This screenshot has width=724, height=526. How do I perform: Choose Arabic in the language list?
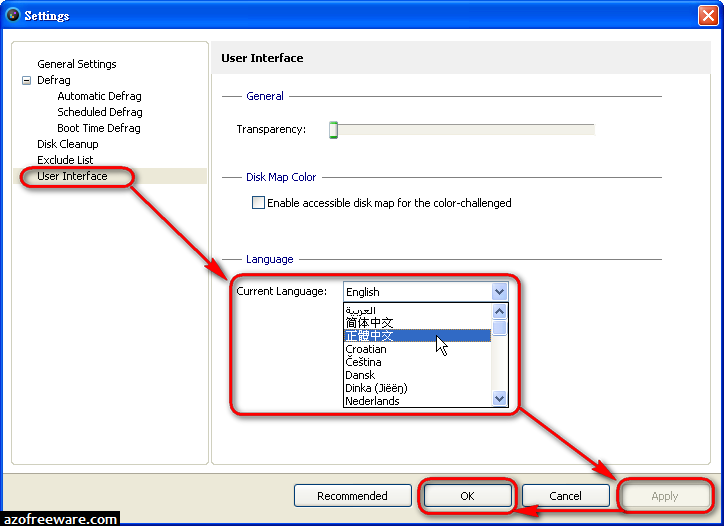(x=417, y=310)
